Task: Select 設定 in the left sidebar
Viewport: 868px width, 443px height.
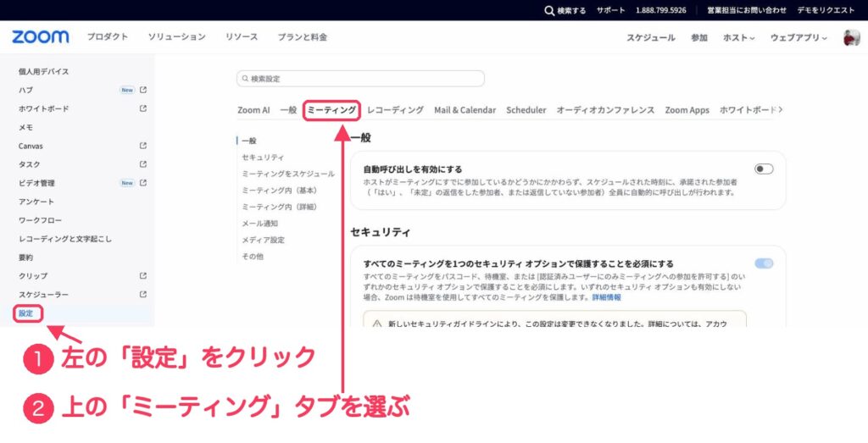Action: pos(26,313)
